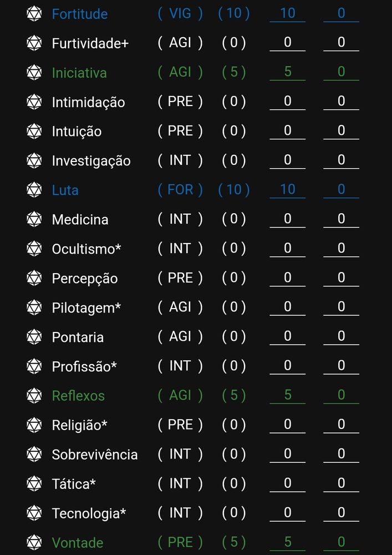Roll the dice icon next to Reflexos
This screenshot has width=392, height=555.
click(34, 395)
